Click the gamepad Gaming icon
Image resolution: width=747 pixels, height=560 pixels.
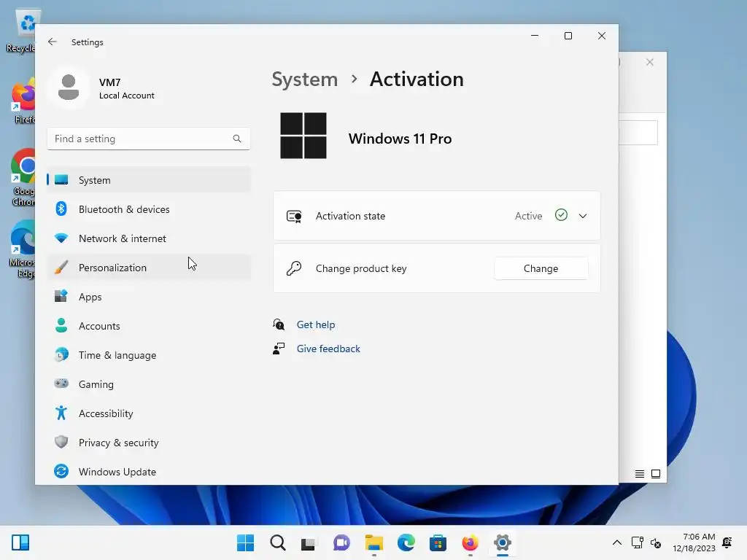click(61, 384)
